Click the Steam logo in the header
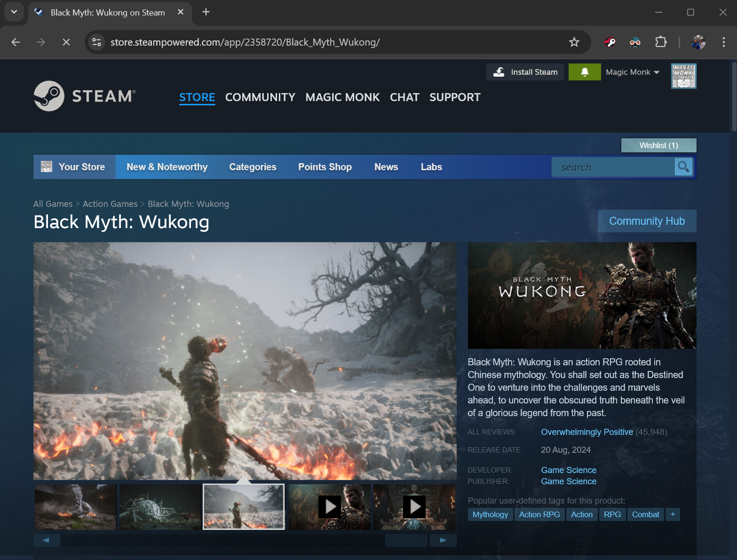 85,96
